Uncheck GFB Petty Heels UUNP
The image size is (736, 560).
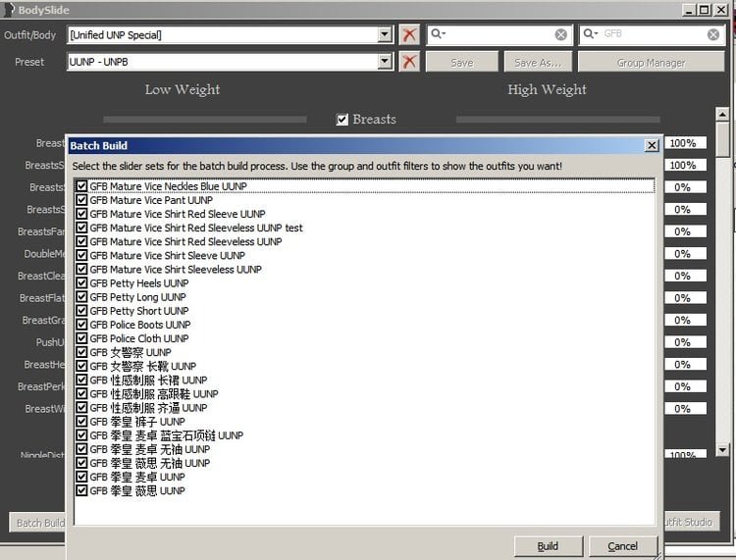[x=81, y=283]
